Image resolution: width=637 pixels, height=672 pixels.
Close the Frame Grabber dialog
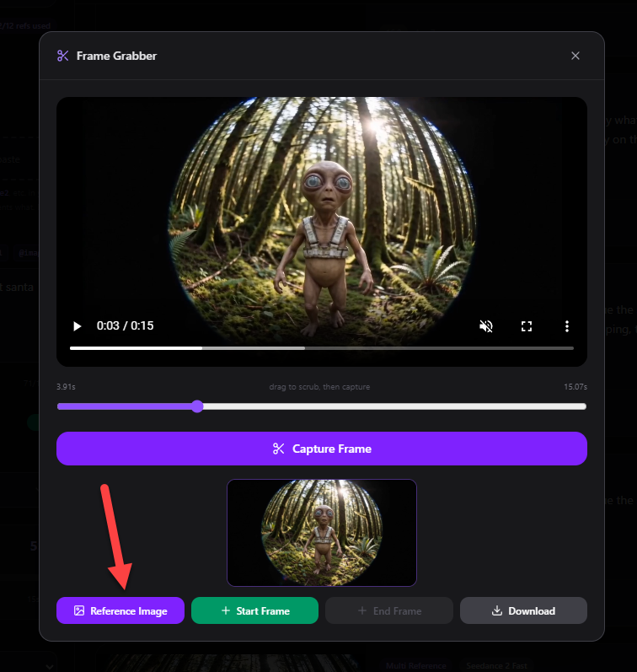click(x=575, y=56)
